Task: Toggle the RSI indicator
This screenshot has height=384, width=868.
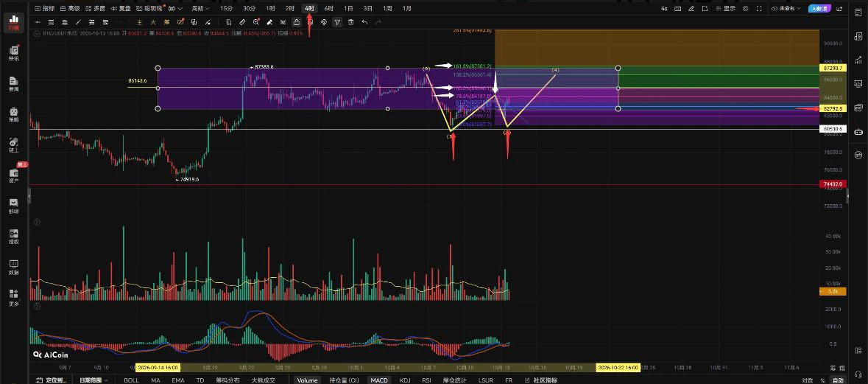Action: pyautogui.click(x=426, y=380)
